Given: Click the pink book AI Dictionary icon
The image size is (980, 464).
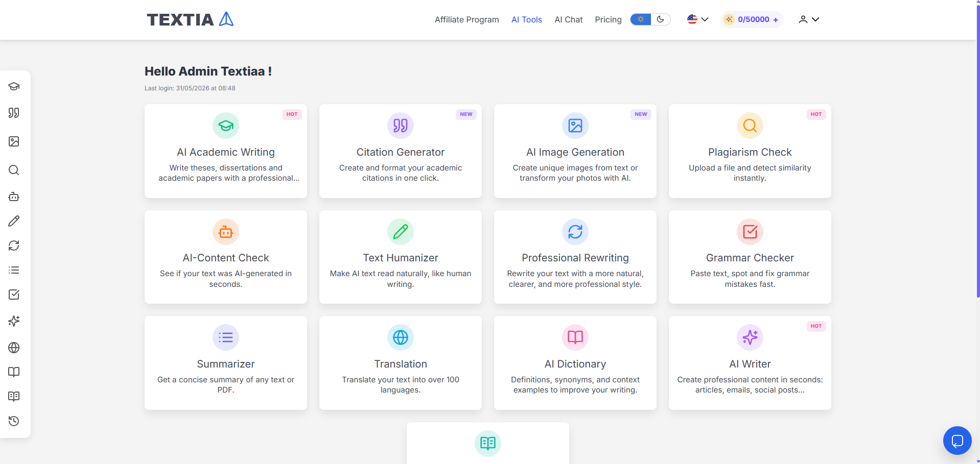Looking at the screenshot, I should (575, 337).
